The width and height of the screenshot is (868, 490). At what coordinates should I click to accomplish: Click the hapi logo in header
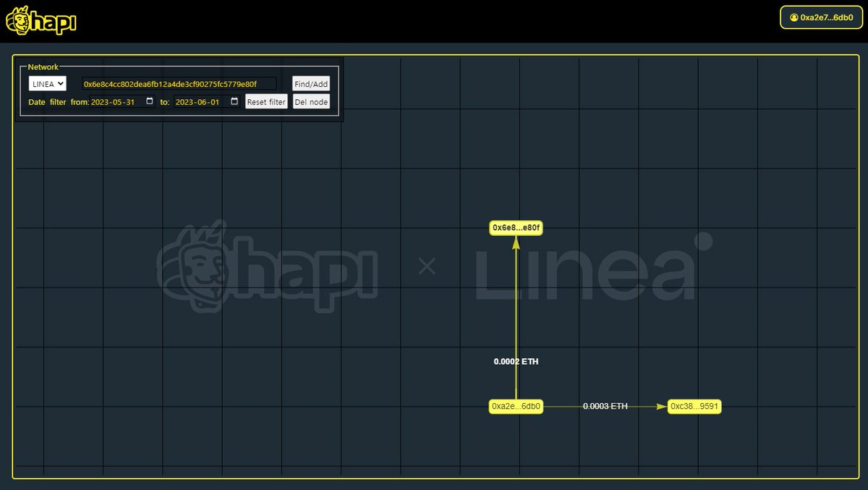(41, 21)
